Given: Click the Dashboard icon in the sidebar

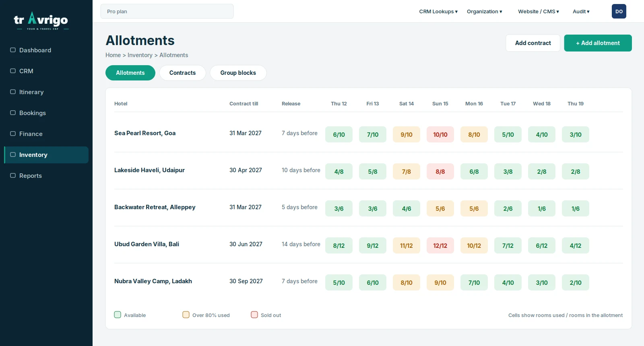Looking at the screenshot, I should pos(13,50).
